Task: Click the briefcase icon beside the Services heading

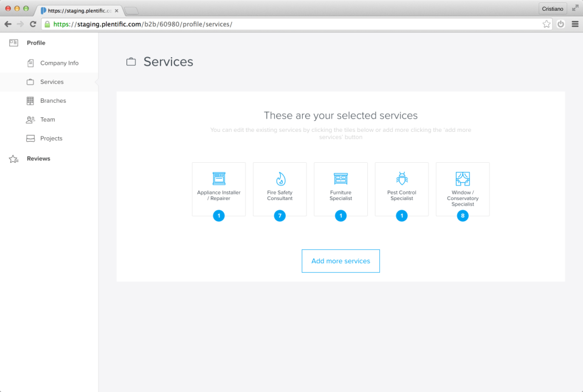Action: click(131, 61)
